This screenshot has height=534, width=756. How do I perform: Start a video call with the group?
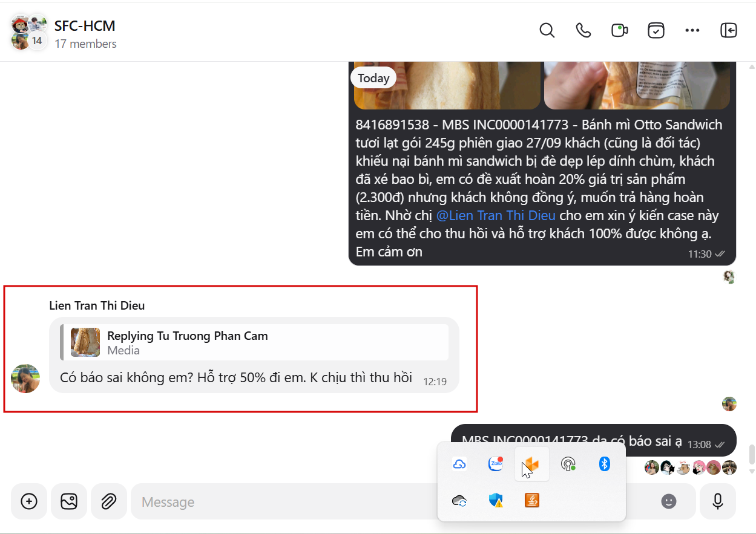[x=619, y=30]
